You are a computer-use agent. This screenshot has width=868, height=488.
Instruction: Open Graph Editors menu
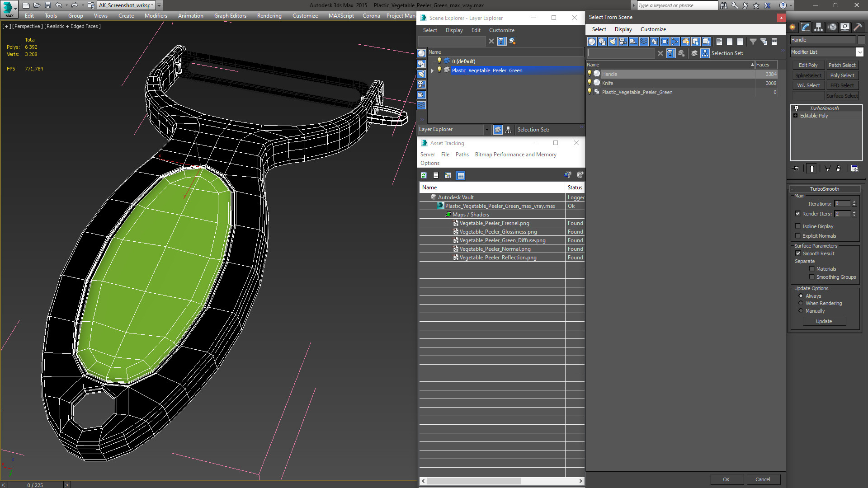tap(230, 16)
